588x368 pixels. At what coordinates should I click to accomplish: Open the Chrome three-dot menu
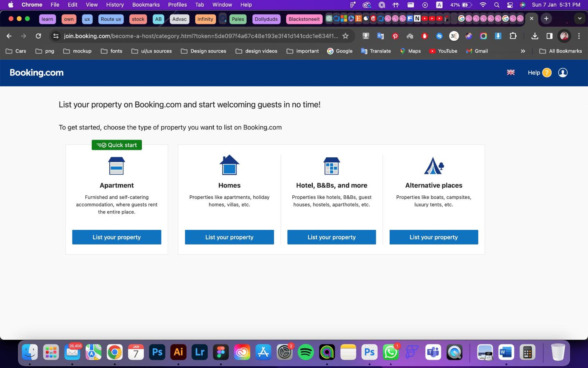(x=579, y=36)
